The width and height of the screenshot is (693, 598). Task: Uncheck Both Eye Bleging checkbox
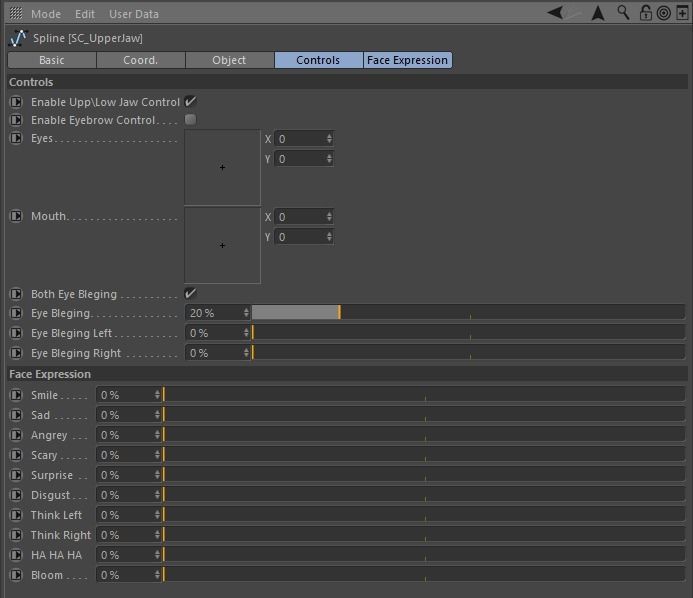(190, 293)
